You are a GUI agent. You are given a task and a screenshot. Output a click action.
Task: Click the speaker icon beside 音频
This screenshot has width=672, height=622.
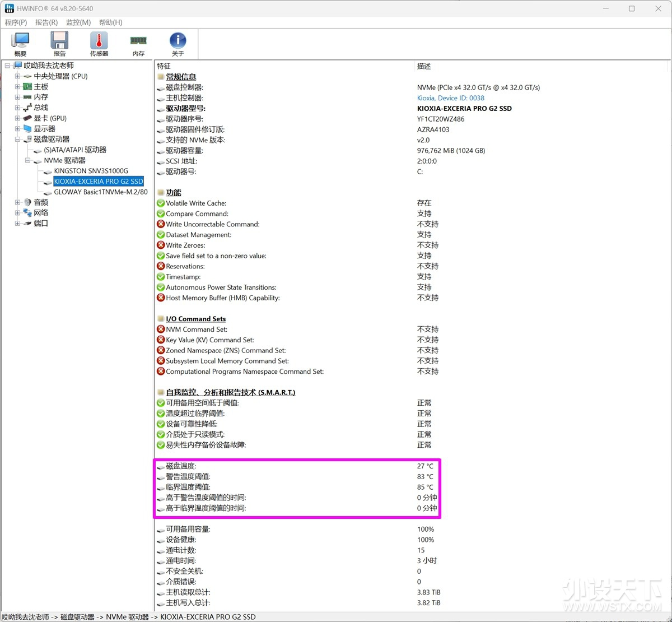tap(27, 202)
